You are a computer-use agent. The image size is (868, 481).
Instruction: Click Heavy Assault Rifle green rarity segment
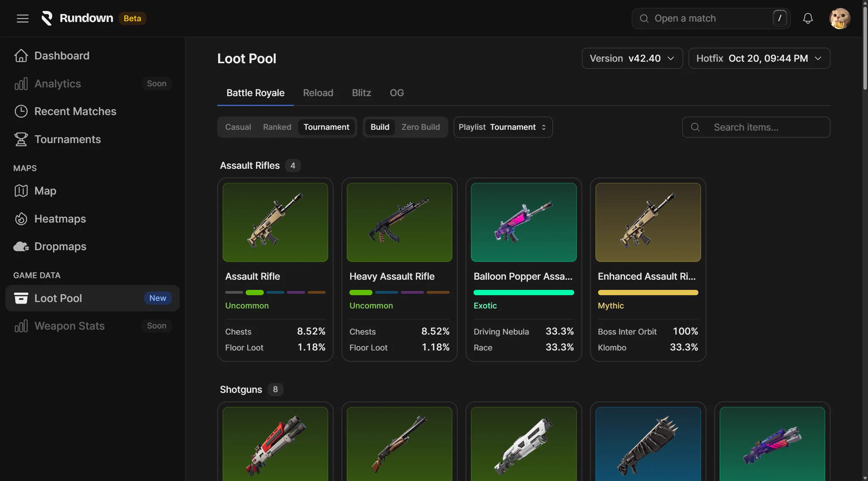click(x=361, y=292)
